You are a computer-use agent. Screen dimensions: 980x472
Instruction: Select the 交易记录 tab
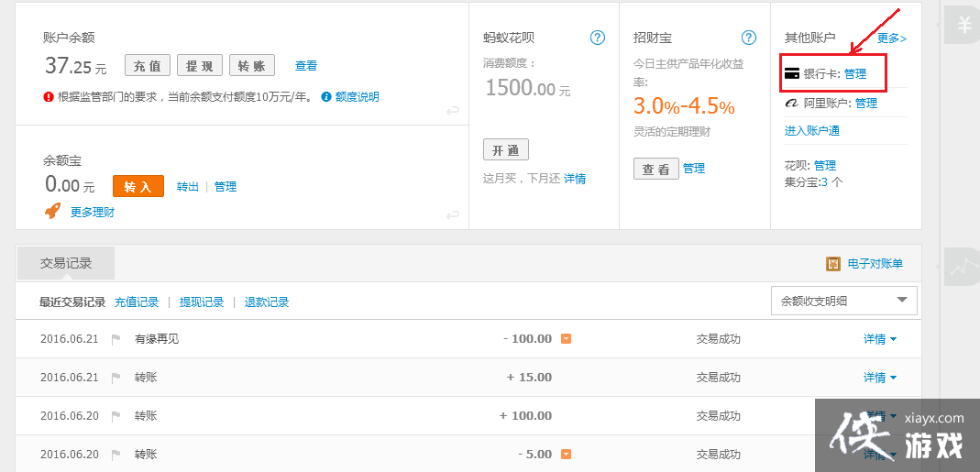[x=66, y=263]
